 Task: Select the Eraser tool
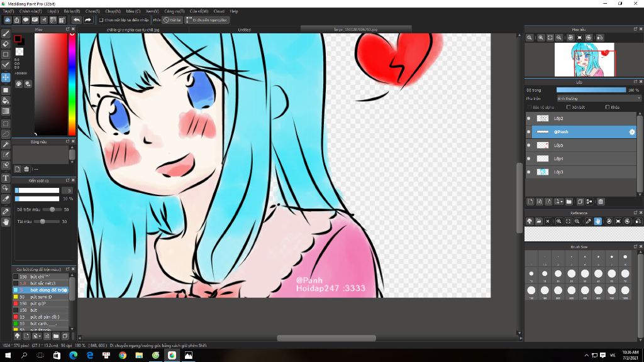pyautogui.click(x=6, y=44)
